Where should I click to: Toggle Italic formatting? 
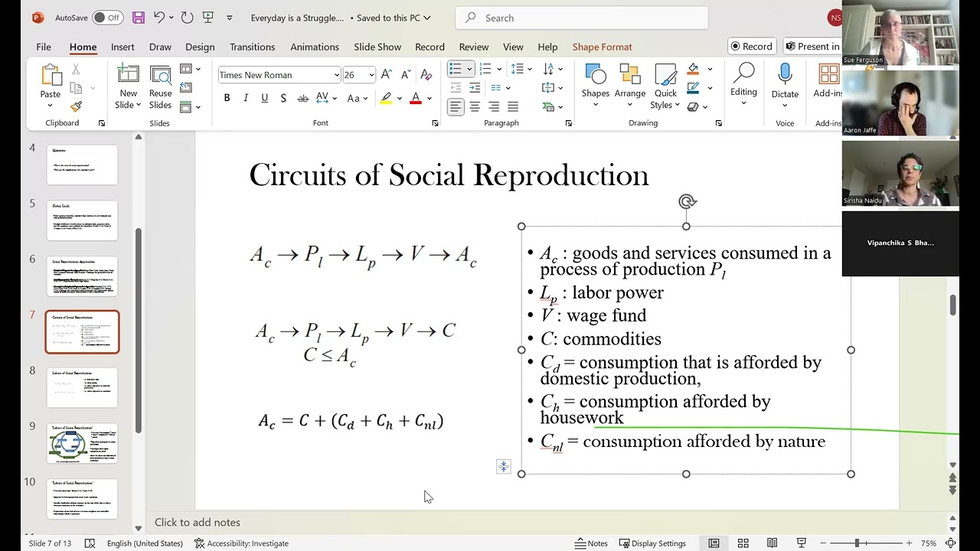click(x=246, y=98)
